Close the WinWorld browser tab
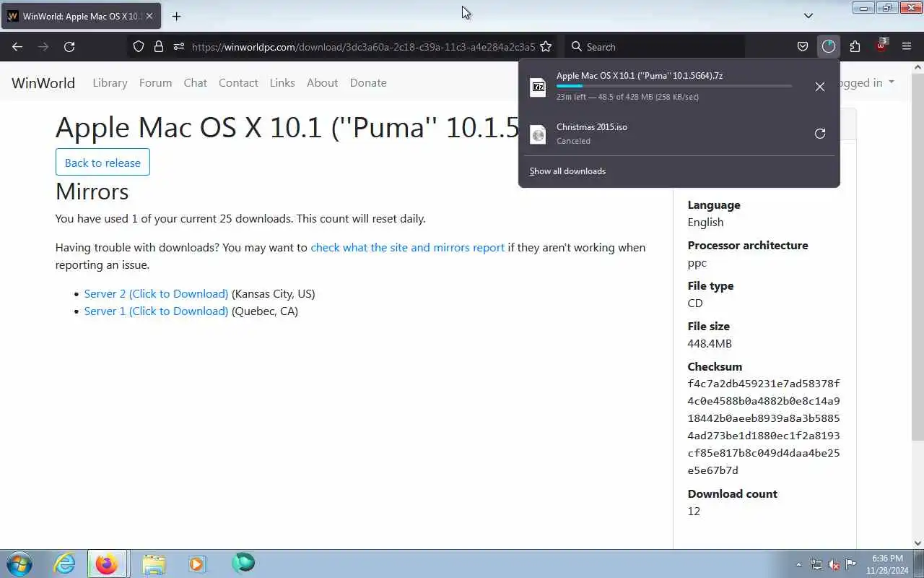Viewport: 924px width, 578px height. (x=149, y=16)
